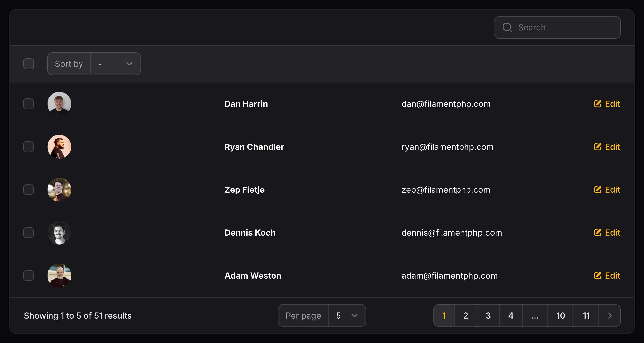The width and height of the screenshot is (644, 343).
Task: Click the Edit pencil icon for Ryan Chandler
Action: point(597,147)
